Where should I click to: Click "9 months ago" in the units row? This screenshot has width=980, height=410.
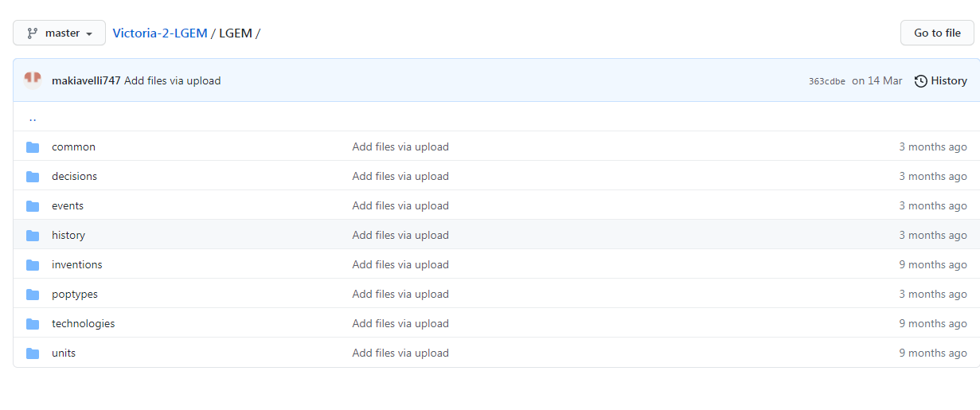[x=933, y=353]
